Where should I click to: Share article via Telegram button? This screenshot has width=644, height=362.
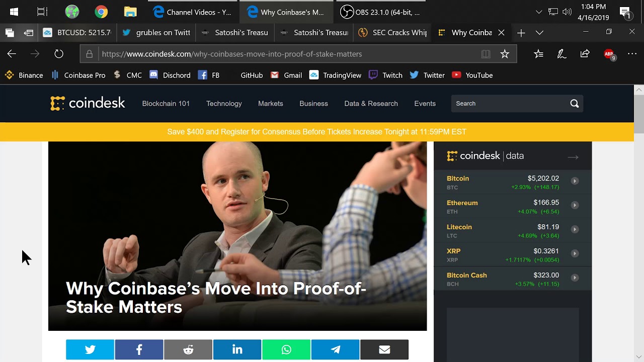335,350
